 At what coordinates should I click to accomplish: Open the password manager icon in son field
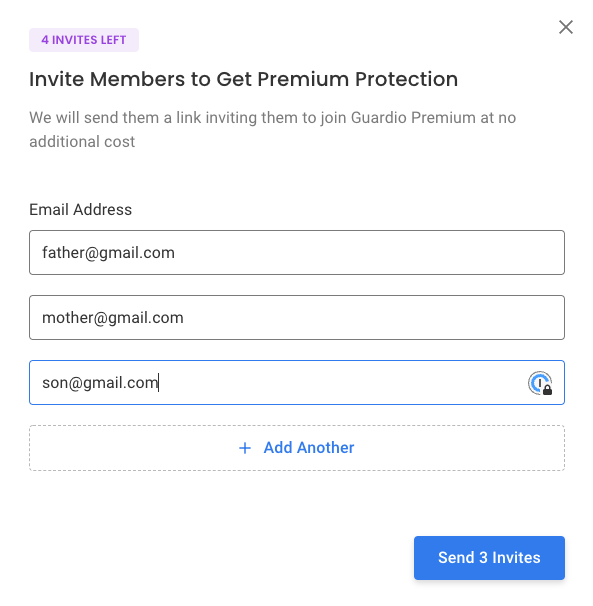point(540,383)
